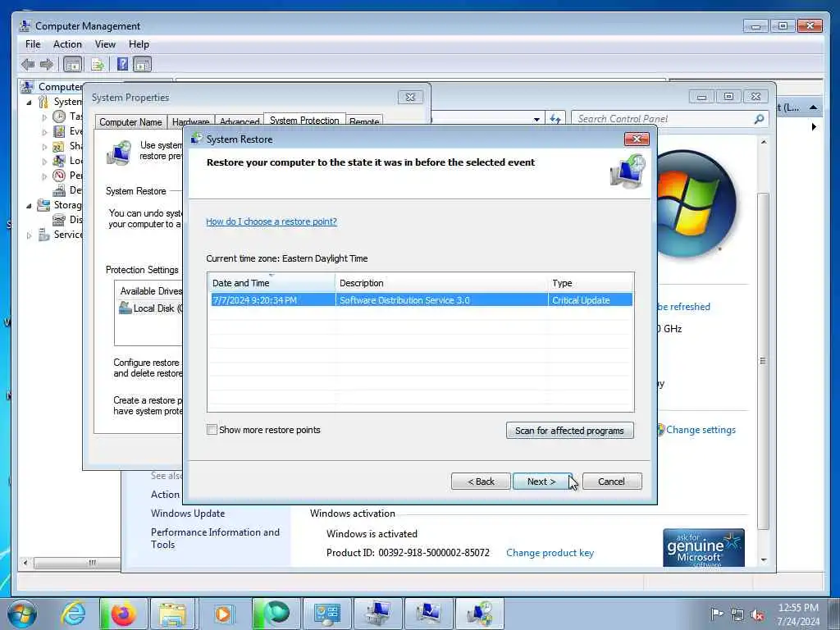Viewport: 840px width, 630px height.
Task: Open View menu
Action: pyautogui.click(x=105, y=44)
